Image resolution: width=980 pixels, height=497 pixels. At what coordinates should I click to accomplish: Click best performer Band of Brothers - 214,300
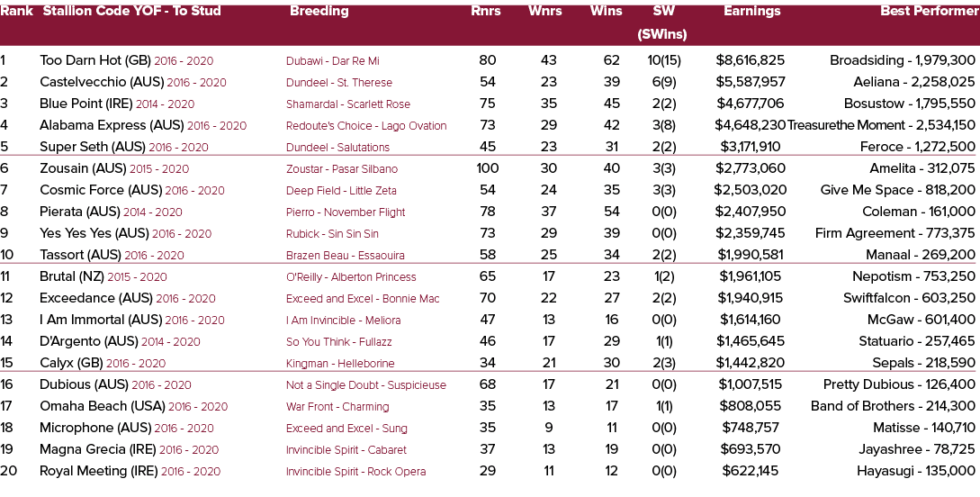(x=893, y=406)
